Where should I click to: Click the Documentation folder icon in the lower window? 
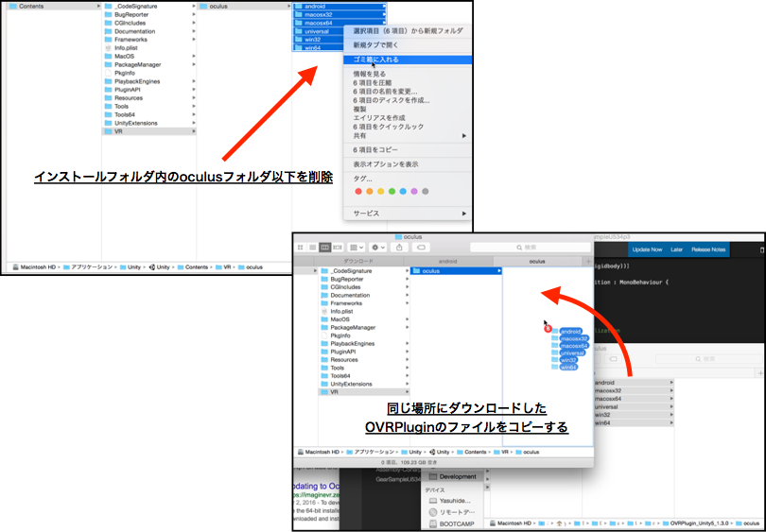coord(324,295)
